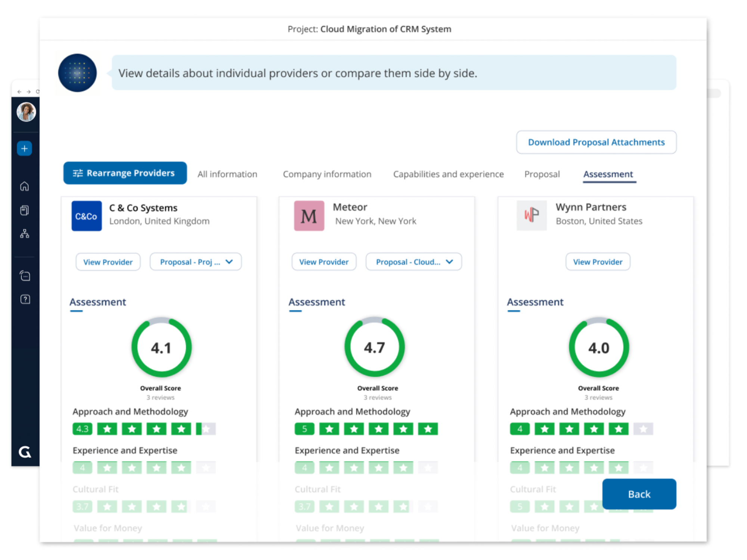Click Meteor Assessment section heading
The width and height of the screenshot is (747, 560).
[x=317, y=302]
